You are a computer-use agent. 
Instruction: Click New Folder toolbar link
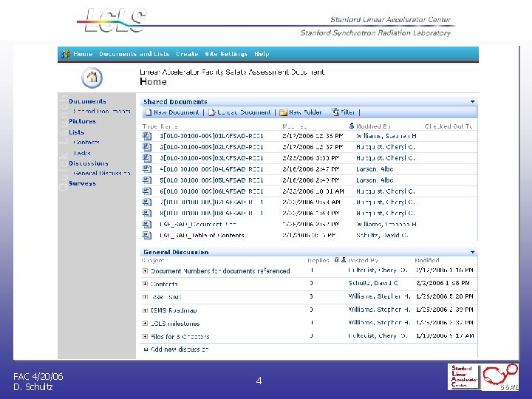click(305, 112)
